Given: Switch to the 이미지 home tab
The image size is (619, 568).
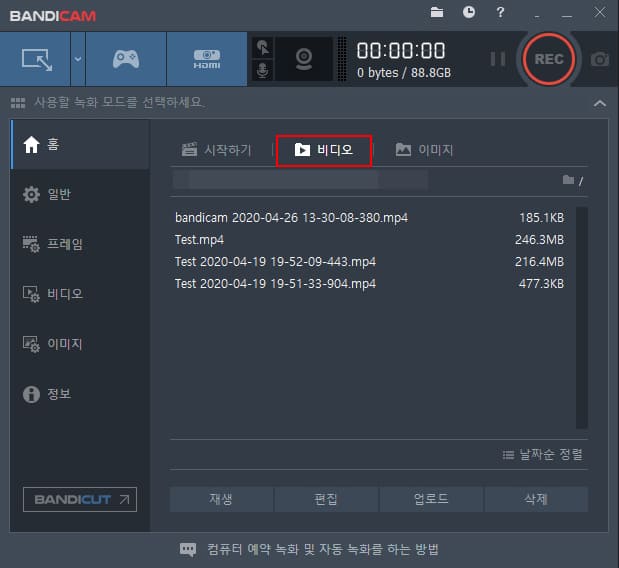Looking at the screenshot, I should 424,150.
